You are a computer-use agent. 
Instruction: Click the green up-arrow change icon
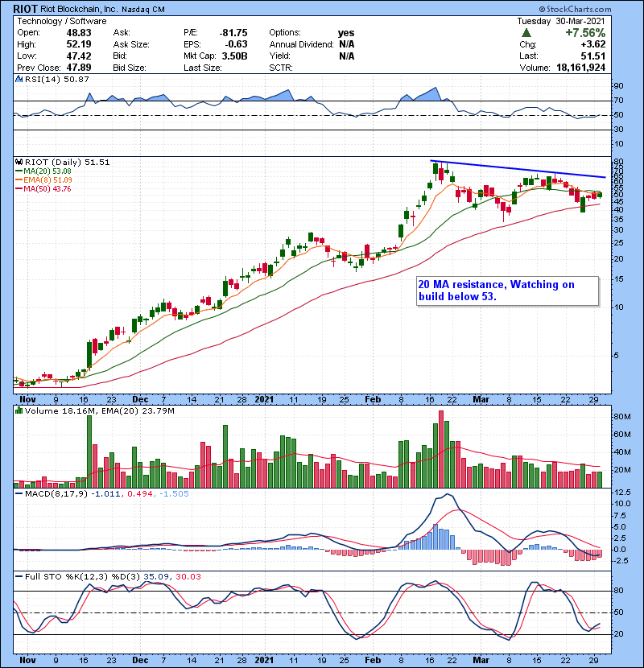point(526,33)
